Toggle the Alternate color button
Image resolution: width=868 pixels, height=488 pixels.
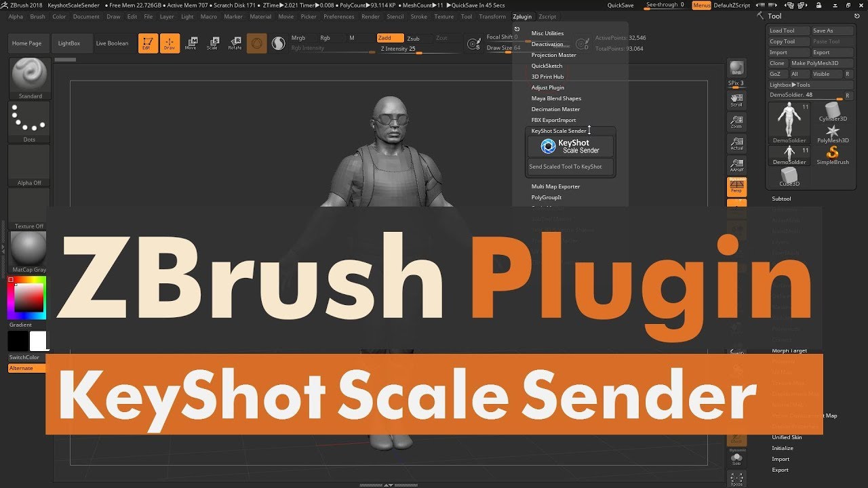(x=27, y=368)
